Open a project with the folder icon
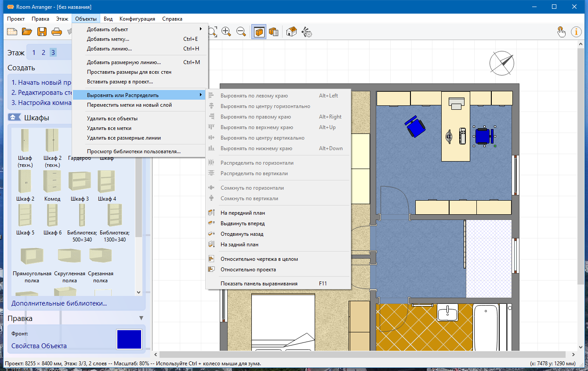The width and height of the screenshot is (588, 371). point(27,32)
